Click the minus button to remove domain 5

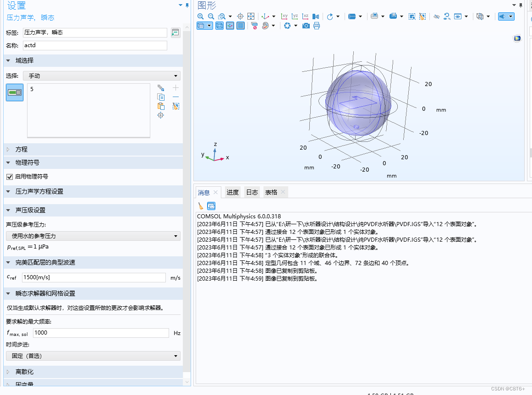176,97
